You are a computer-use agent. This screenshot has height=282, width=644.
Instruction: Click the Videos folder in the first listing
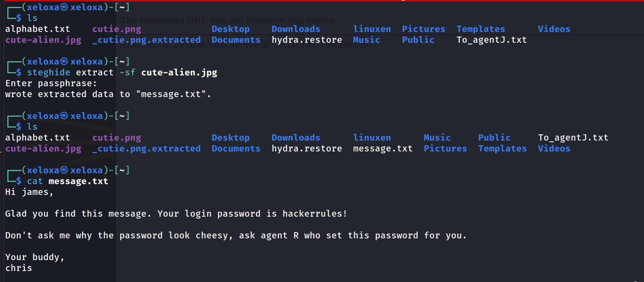pos(554,29)
